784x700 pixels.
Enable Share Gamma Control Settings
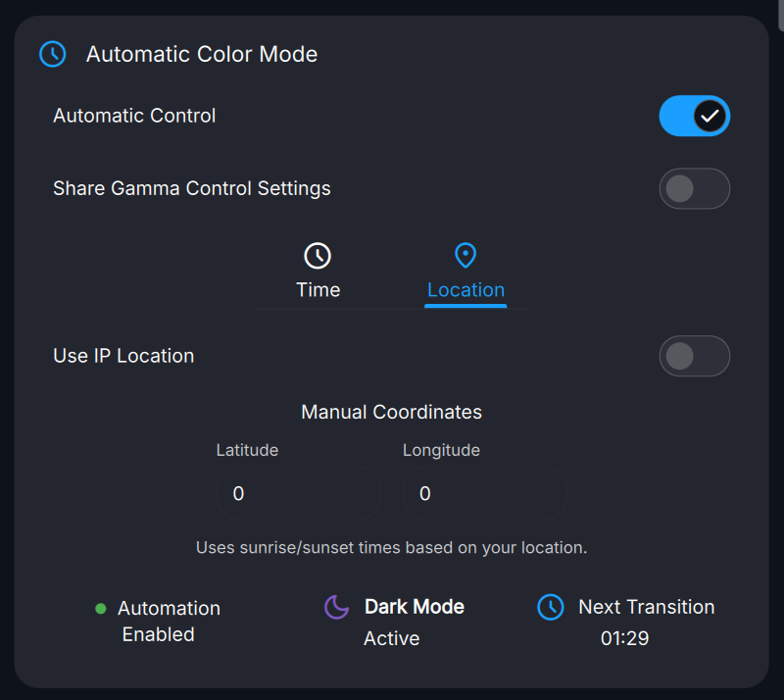point(695,188)
